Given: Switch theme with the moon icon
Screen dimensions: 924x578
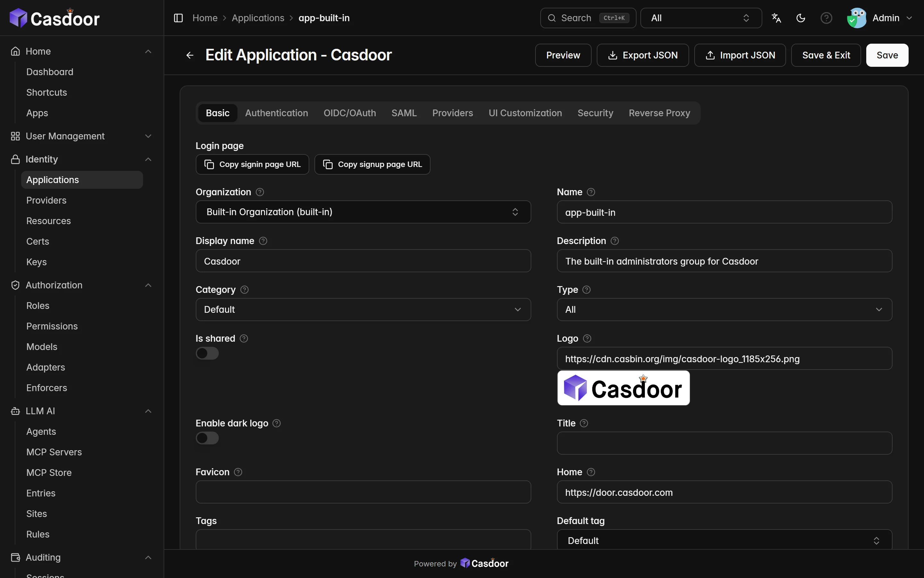Looking at the screenshot, I should point(801,18).
